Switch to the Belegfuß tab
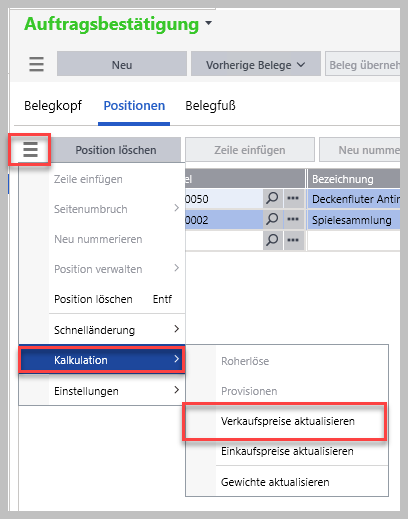The height and width of the screenshot is (519, 408). tap(210, 106)
